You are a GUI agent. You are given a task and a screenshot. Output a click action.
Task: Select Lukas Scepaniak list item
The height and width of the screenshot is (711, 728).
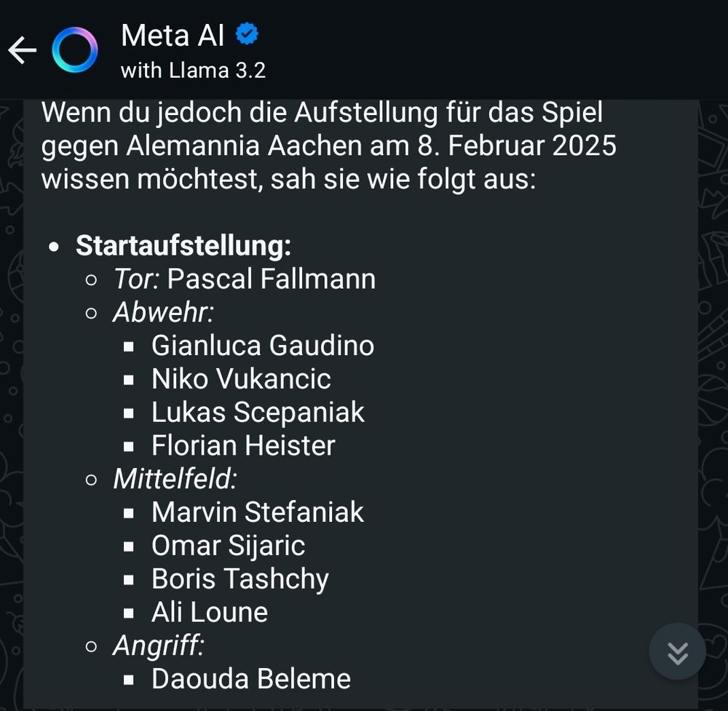click(258, 412)
